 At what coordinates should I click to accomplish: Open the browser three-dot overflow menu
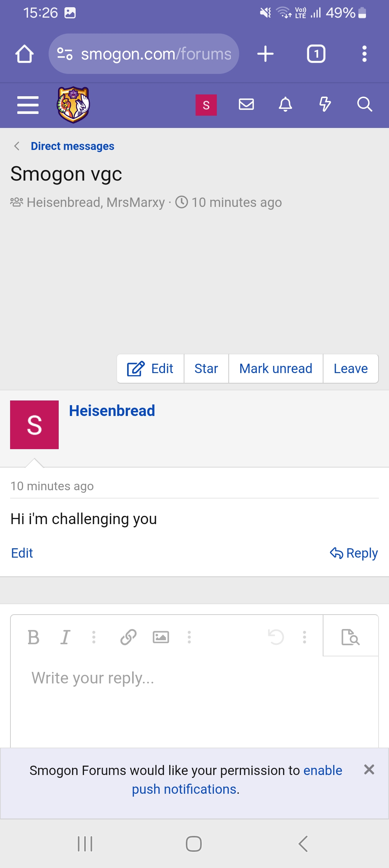365,54
